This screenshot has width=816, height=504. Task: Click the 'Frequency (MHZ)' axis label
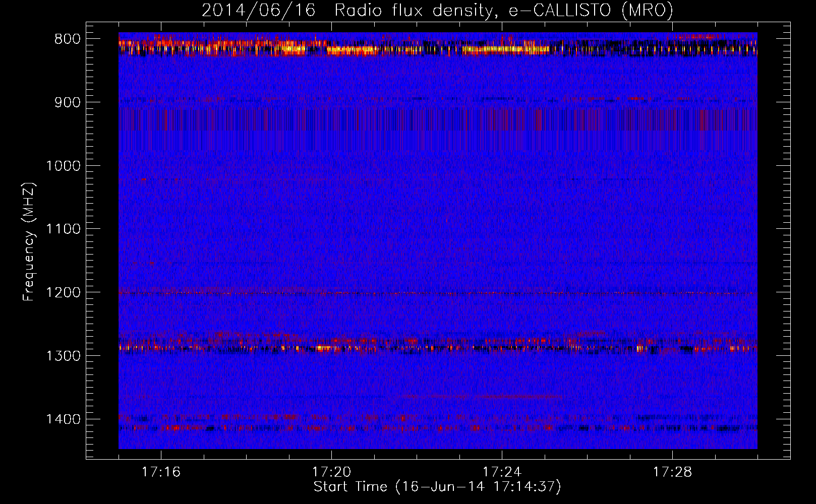point(29,241)
